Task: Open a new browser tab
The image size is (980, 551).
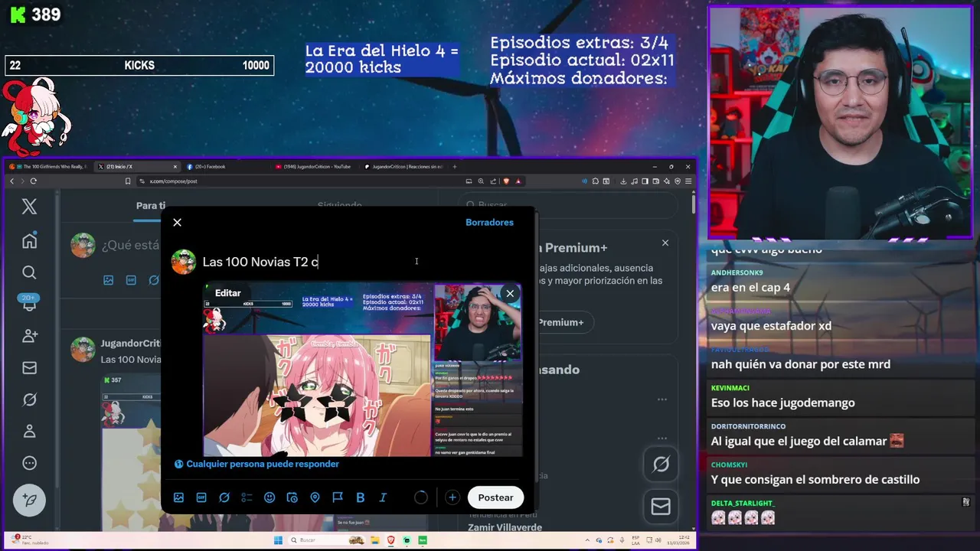Action: [x=455, y=166]
